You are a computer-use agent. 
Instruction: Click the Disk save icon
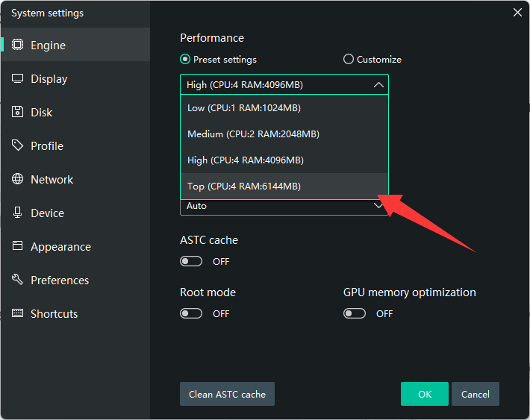point(18,113)
